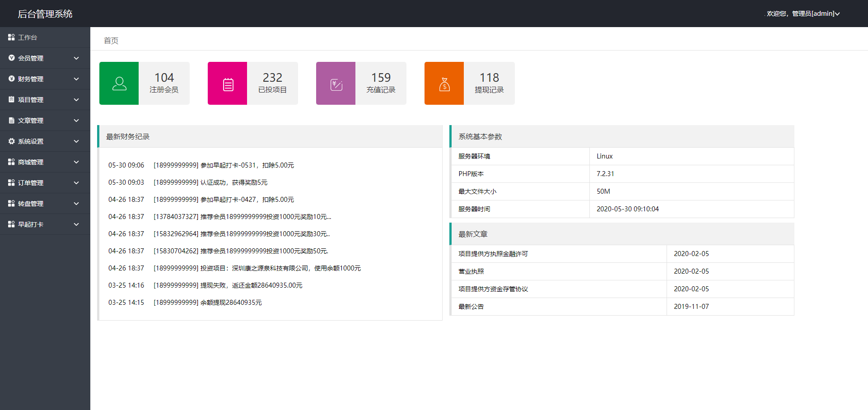Expand the 订单管理 chevron
This screenshot has width=868, height=410.
pos(76,183)
